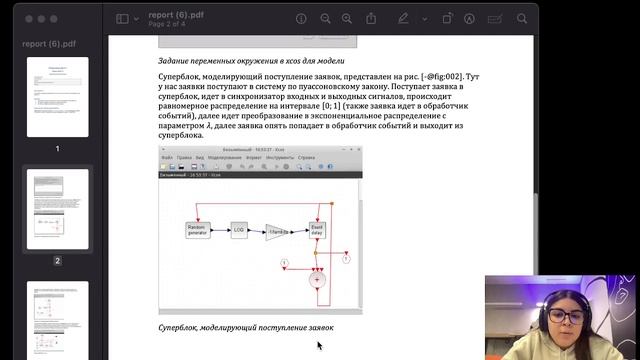Click the Random generator block in diagram
640x360 pixels.
coord(198,230)
